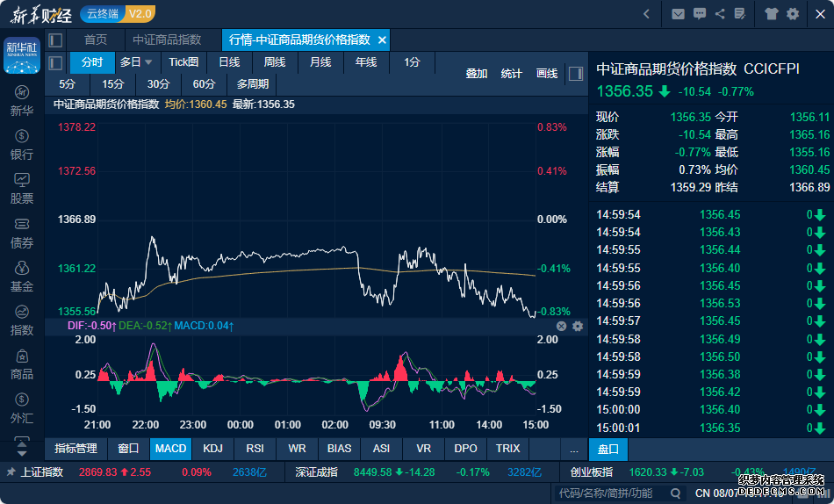Close the 行情-中证商品期货价格指数 tab
Viewport: 834px width, 504px height.
tap(382, 40)
